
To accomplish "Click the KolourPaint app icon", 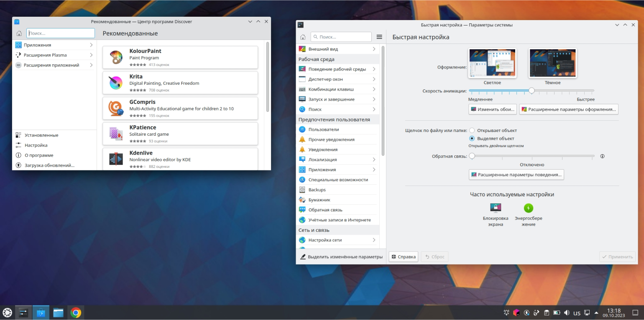I will 115,58.
